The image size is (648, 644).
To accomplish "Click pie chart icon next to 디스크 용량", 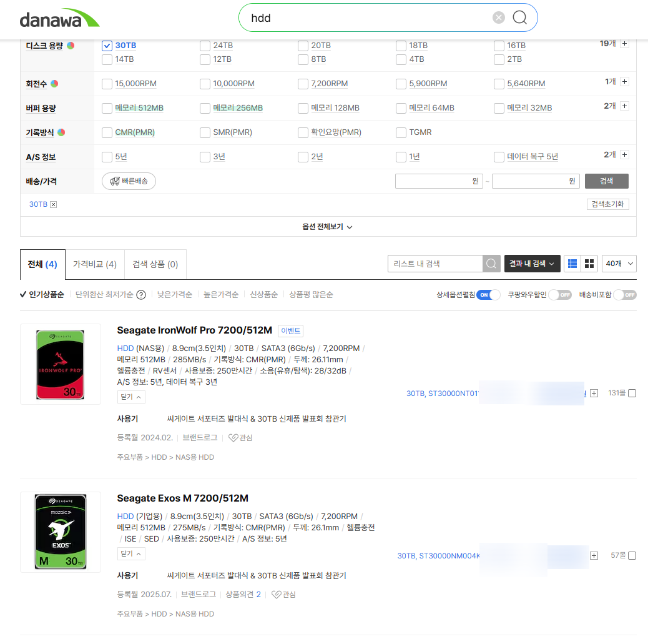I will coord(71,46).
